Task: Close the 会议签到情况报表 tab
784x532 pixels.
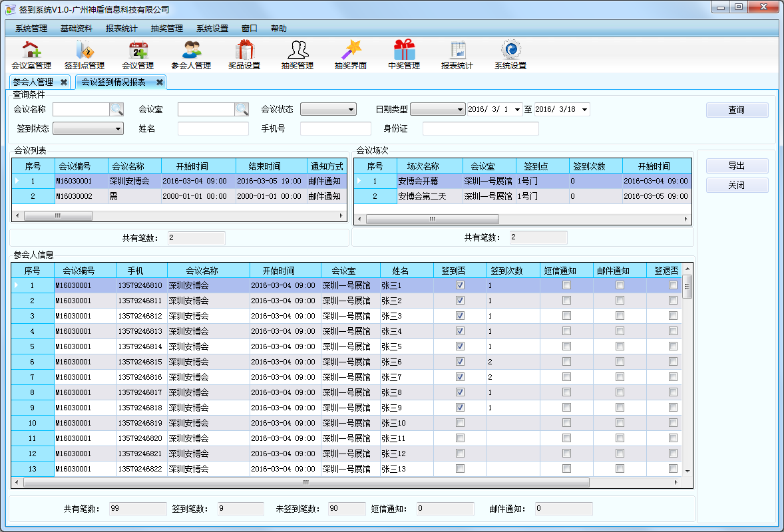Action: [160, 82]
